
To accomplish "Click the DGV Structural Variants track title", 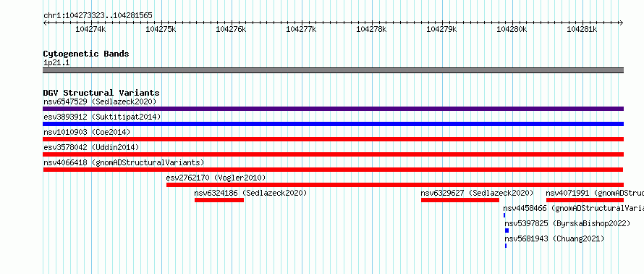I will (x=101, y=93).
